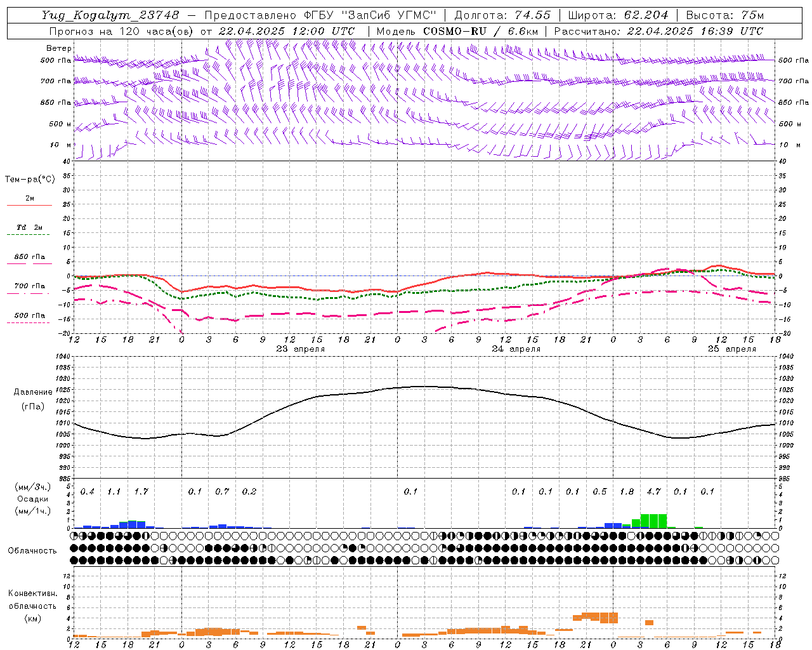Click the computed time Рассчитано: 22.04.2025 16:39 UTC

[x=658, y=31]
